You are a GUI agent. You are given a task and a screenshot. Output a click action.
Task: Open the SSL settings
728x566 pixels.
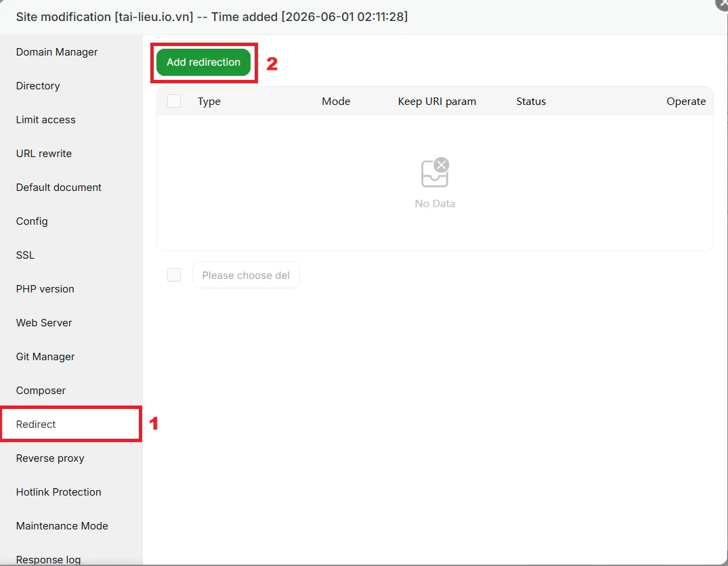tap(25, 255)
